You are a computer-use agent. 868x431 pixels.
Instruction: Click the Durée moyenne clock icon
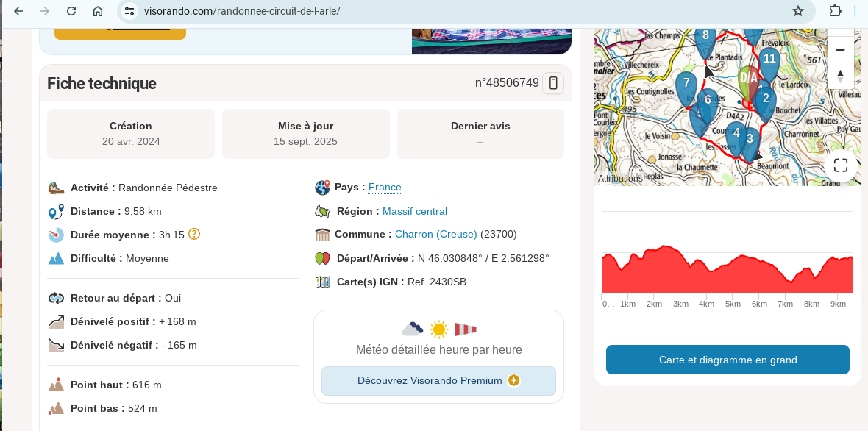tap(57, 235)
